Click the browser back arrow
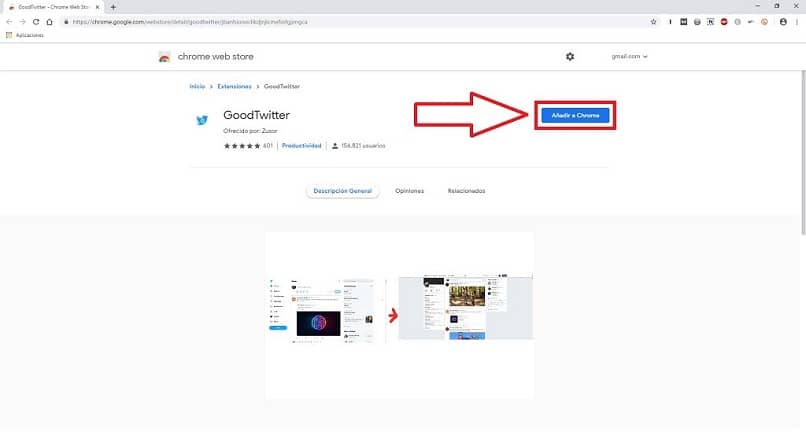806x436 pixels. coord(9,22)
